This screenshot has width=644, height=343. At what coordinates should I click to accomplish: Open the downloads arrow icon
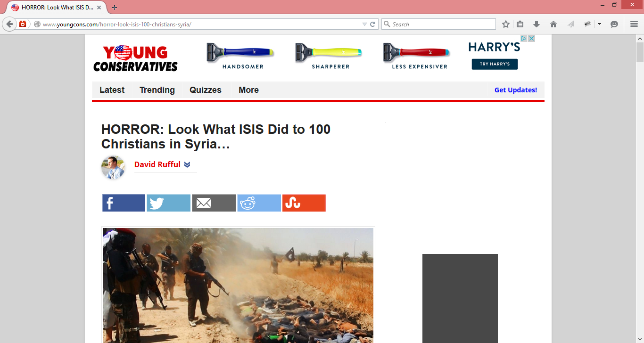pyautogui.click(x=537, y=24)
